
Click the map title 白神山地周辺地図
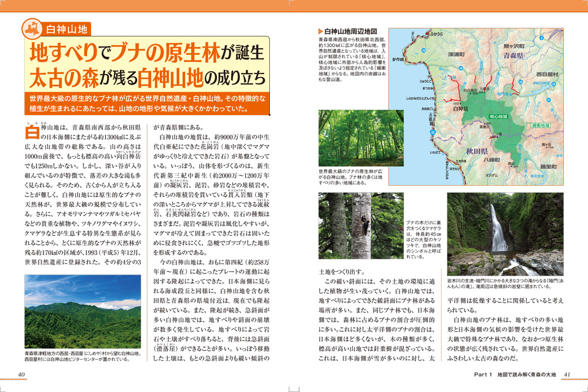point(350,32)
